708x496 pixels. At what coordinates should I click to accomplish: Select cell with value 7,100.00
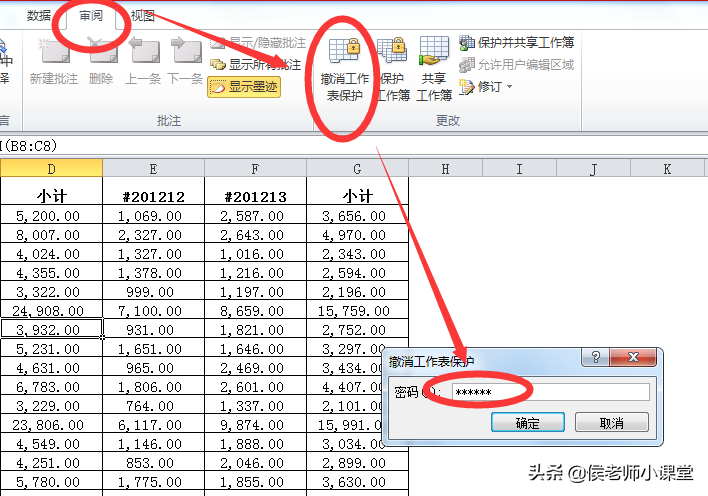[x=154, y=310]
